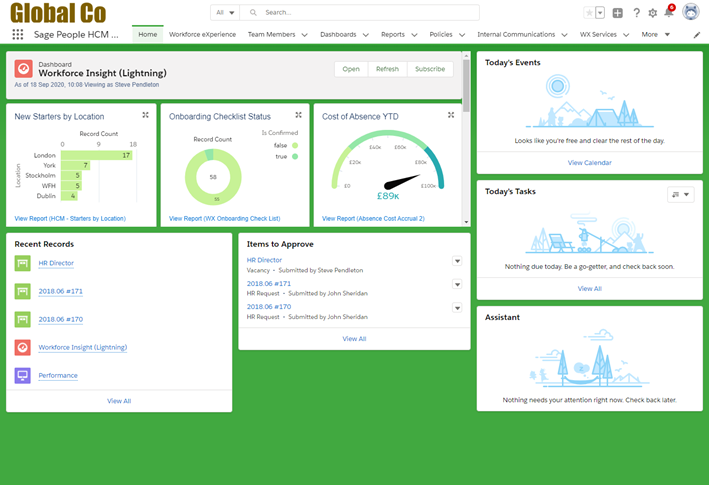
Task: Open the View Calendar link
Action: (589, 162)
